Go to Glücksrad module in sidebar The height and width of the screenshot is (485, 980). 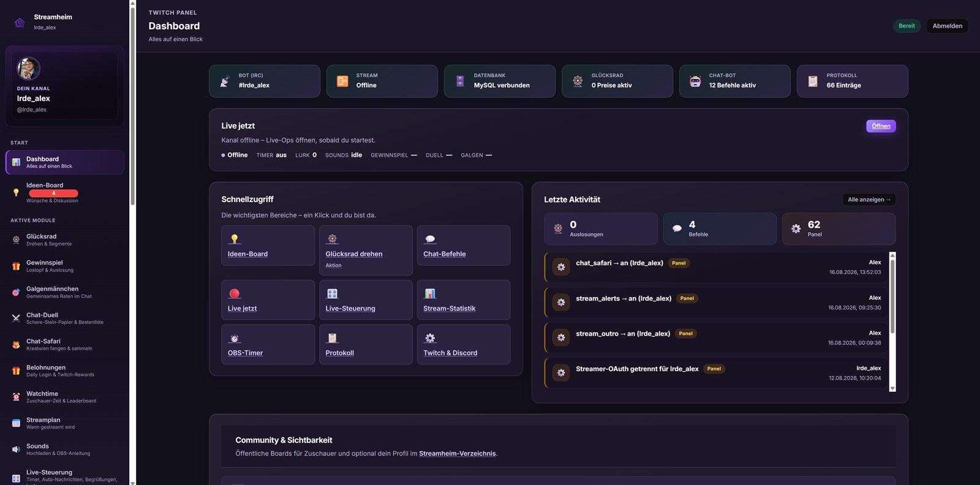(65, 239)
